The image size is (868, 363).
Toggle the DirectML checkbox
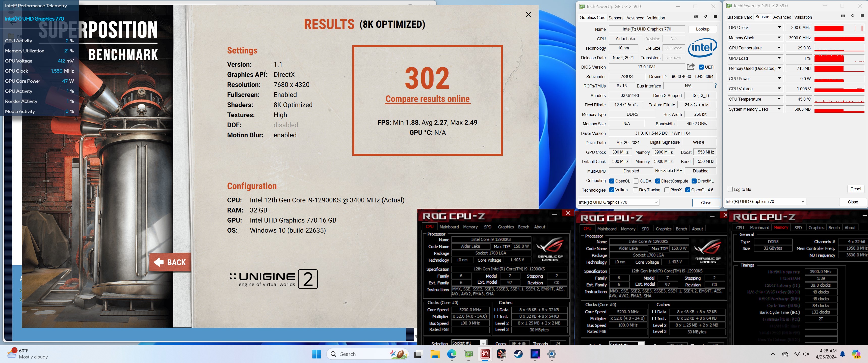[694, 181]
